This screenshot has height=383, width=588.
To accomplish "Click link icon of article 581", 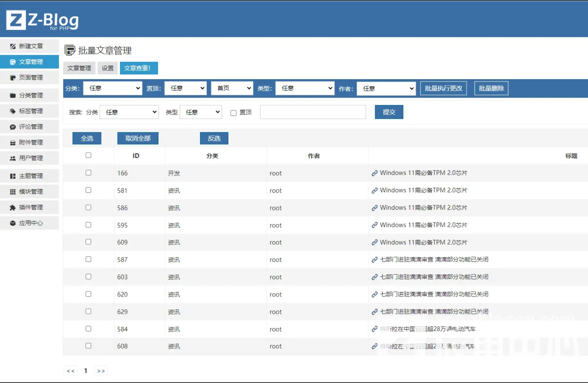I will 374,191.
